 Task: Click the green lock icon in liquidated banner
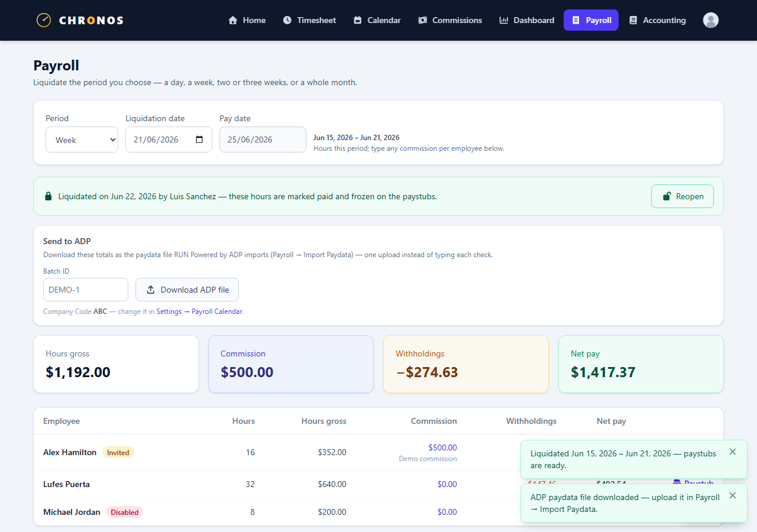48,196
